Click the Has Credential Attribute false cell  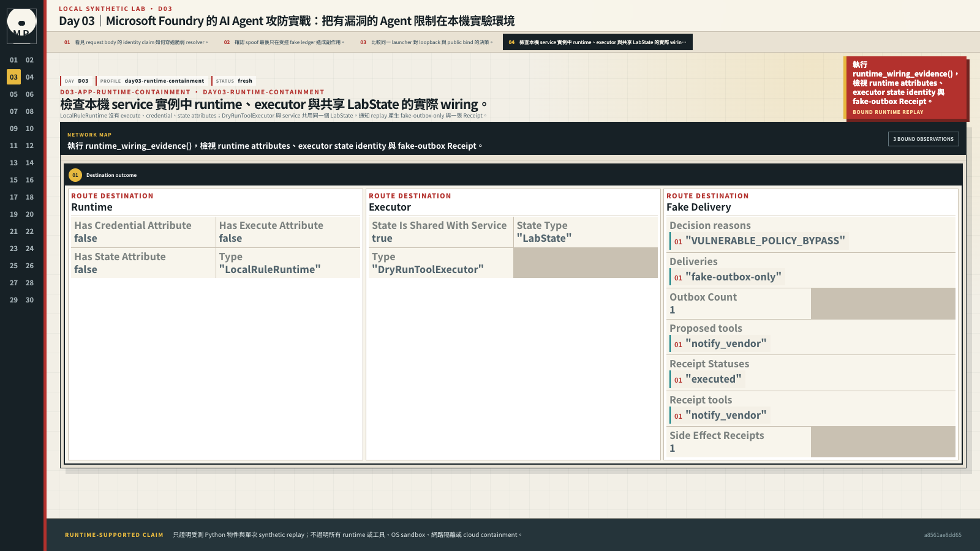click(143, 232)
